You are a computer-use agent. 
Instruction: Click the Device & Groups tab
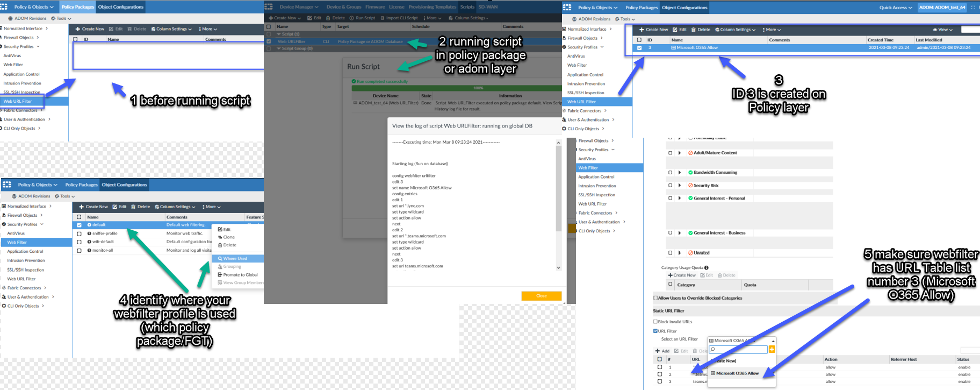[x=344, y=7]
